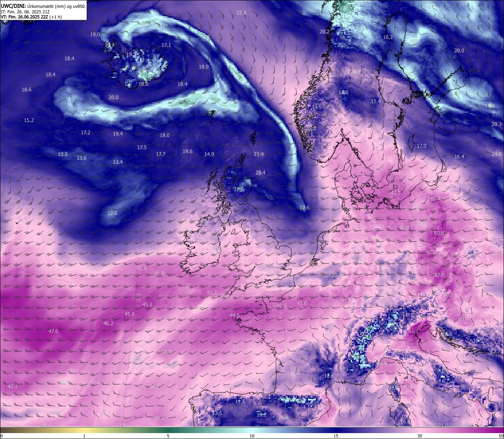Click the VT valid time line 22Z
Image resolution: width=504 pixels, height=439 pixels.
pyautogui.click(x=31, y=17)
